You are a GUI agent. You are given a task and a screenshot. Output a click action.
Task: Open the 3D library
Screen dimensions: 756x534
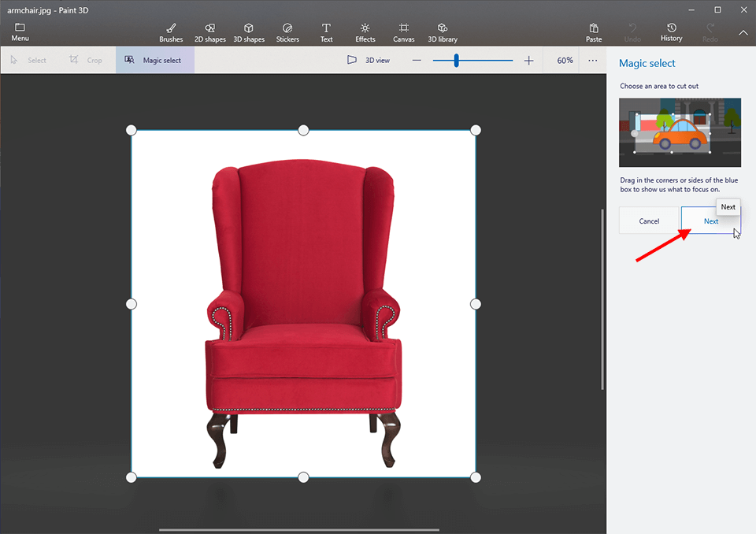click(x=442, y=32)
